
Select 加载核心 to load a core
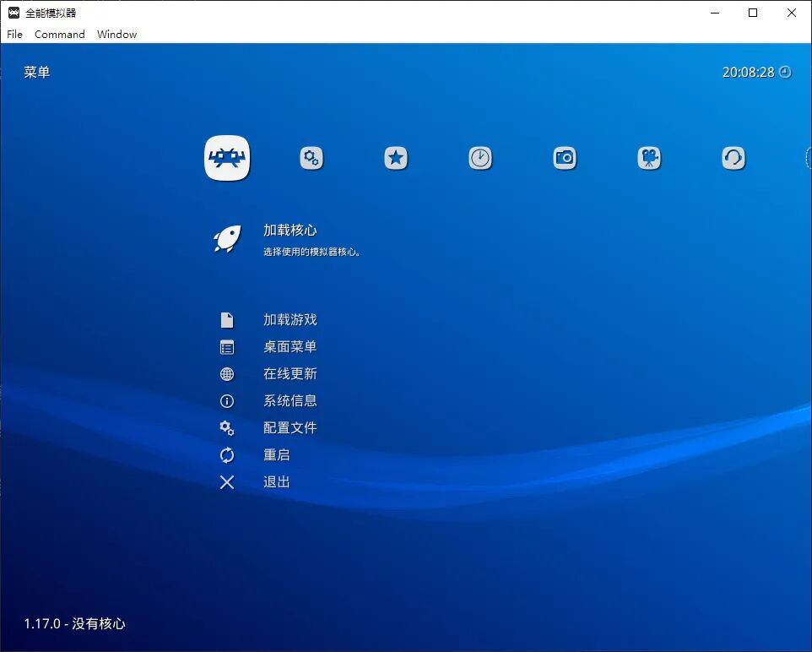click(290, 230)
